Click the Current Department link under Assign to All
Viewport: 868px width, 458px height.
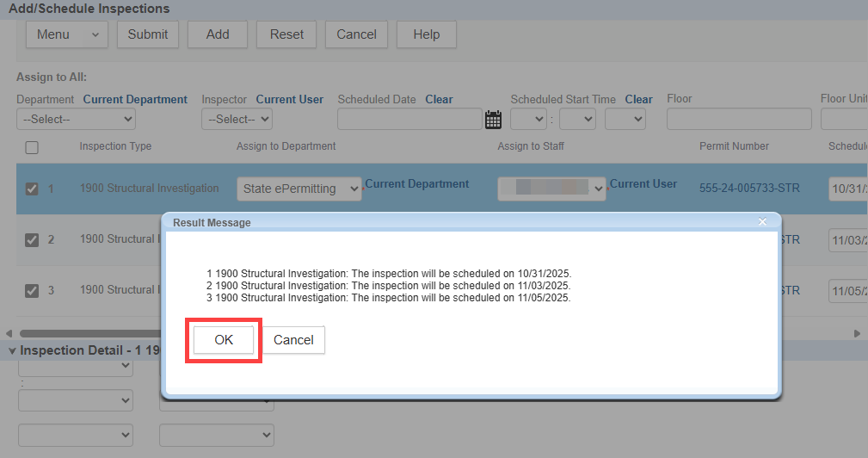tap(135, 99)
